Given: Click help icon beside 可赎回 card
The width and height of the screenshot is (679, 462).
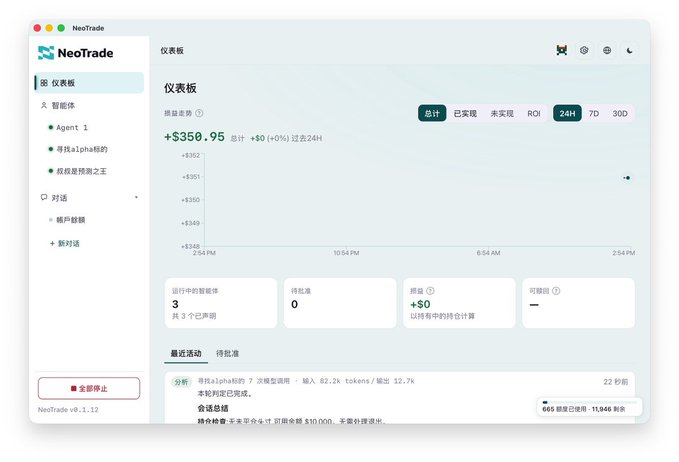Looking at the screenshot, I should point(556,291).
